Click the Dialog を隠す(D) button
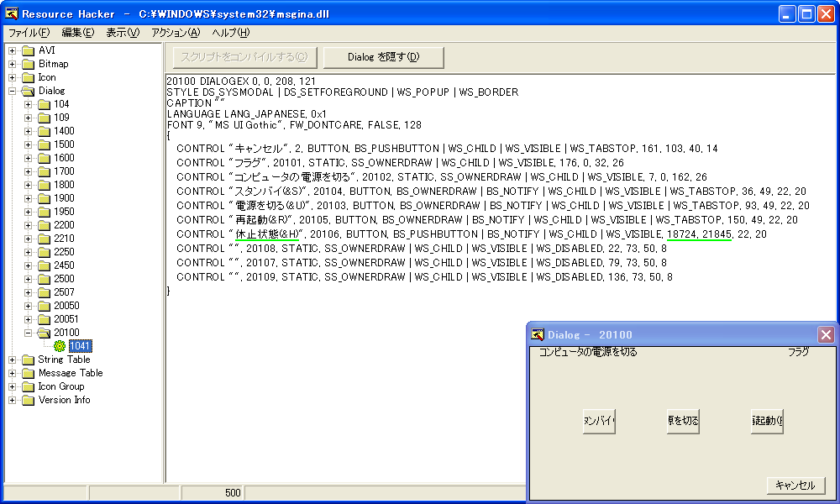 pos(384,57)
